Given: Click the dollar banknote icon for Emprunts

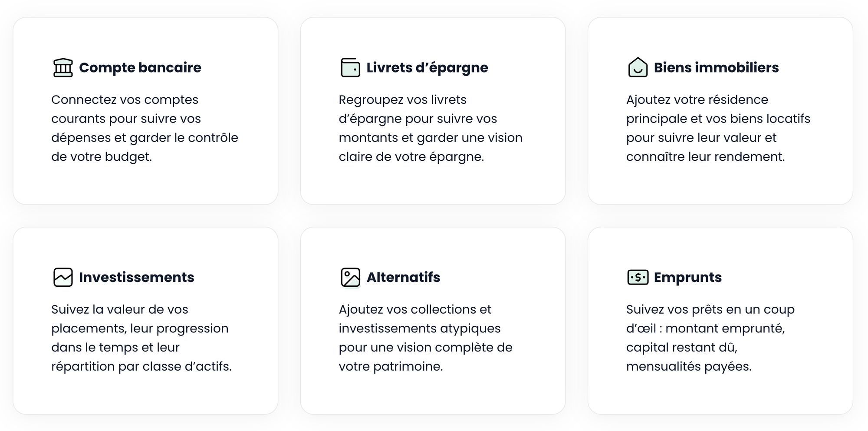Looking at the screenshot, I should 638,277.
